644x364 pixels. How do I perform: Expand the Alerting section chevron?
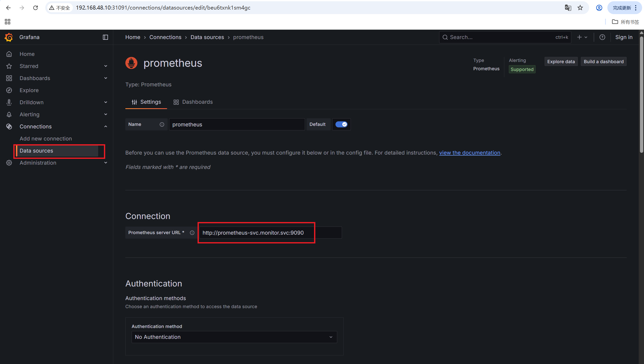click(x=106, y=114)
